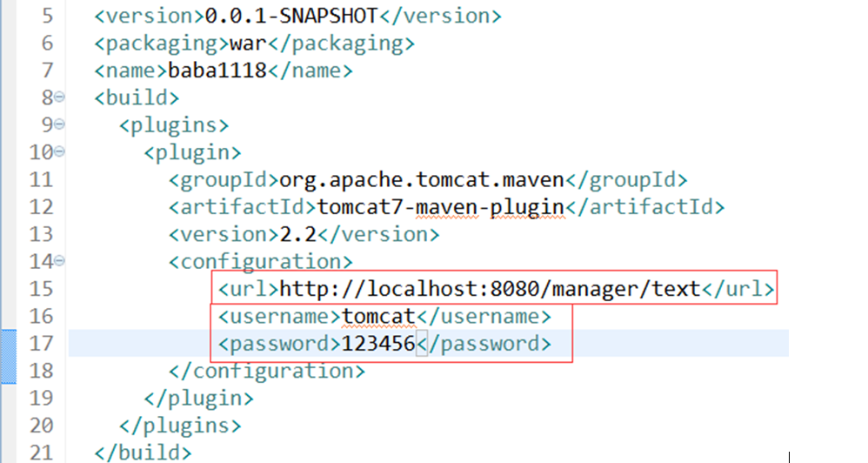The width and height of the screenshot is (868, 463).
Task: Click the version text 0.0.1-SNAPSHOT
Action: coord(291,16)
